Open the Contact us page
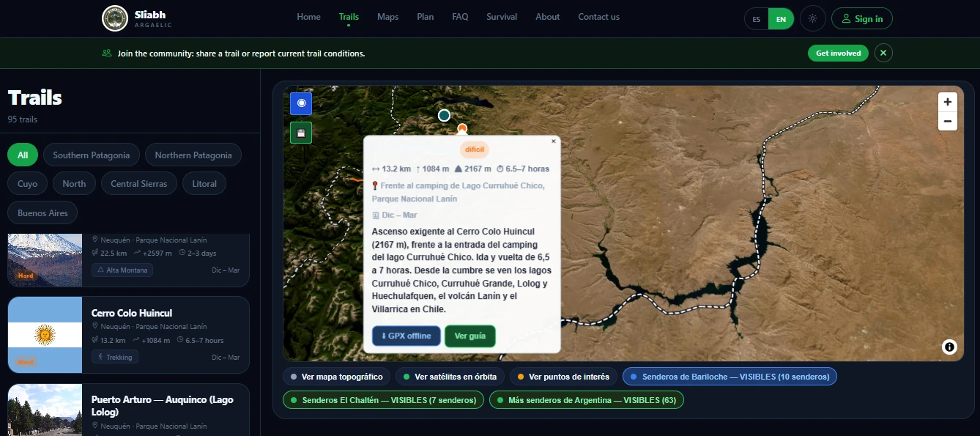This screenshot has width=980, height=436. pyautogui.click(x=598, y=17)
